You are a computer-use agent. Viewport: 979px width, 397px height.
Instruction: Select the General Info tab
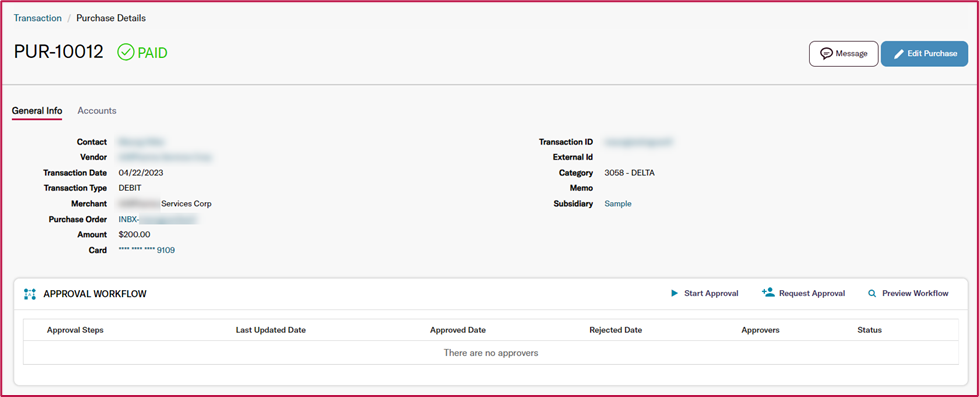(x=37, y=110)
